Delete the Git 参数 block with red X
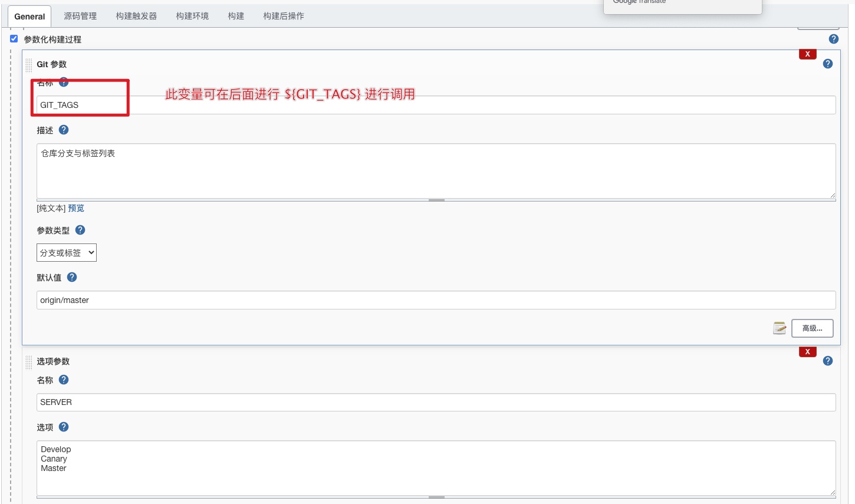This screenshot has width=855, height=504. pos(807,54)
